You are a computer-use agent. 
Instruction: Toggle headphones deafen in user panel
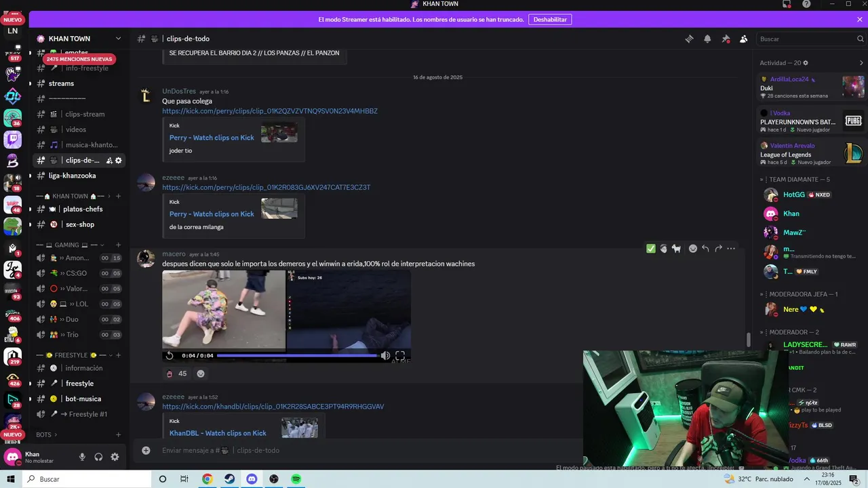tap(98, 457)
